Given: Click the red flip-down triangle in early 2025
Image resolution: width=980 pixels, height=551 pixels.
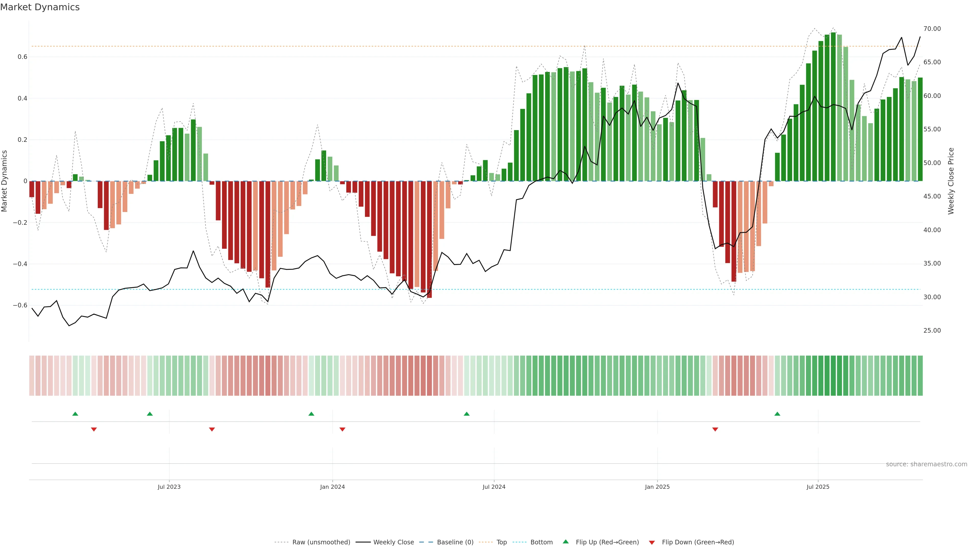Looking at the screenshot, I should [x=715, y=429].
